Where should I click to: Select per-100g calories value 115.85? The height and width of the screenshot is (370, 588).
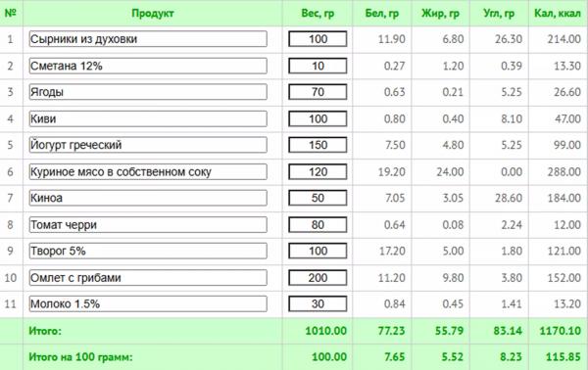click(563, 357)
